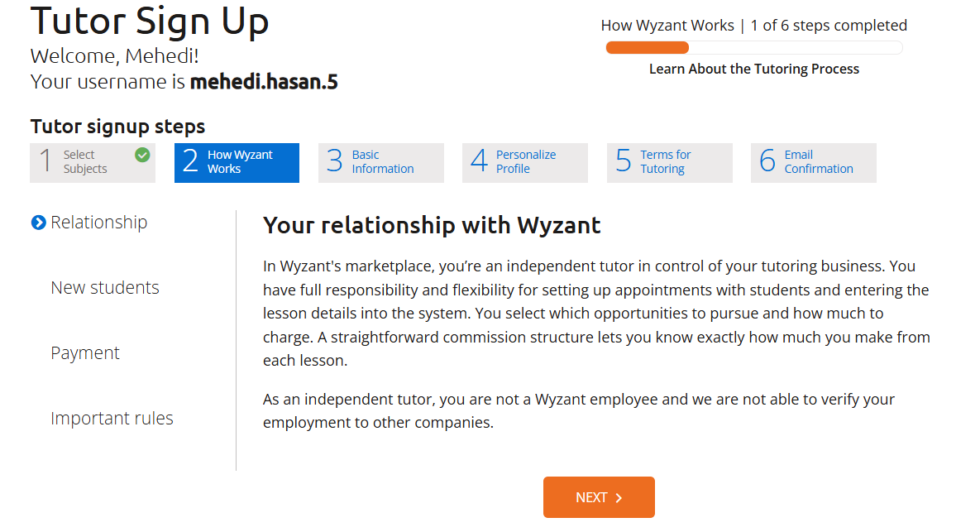The height and width of the screenshot is (532, 980).
Task: Open the Personalize Profile step
Action: 524,162
